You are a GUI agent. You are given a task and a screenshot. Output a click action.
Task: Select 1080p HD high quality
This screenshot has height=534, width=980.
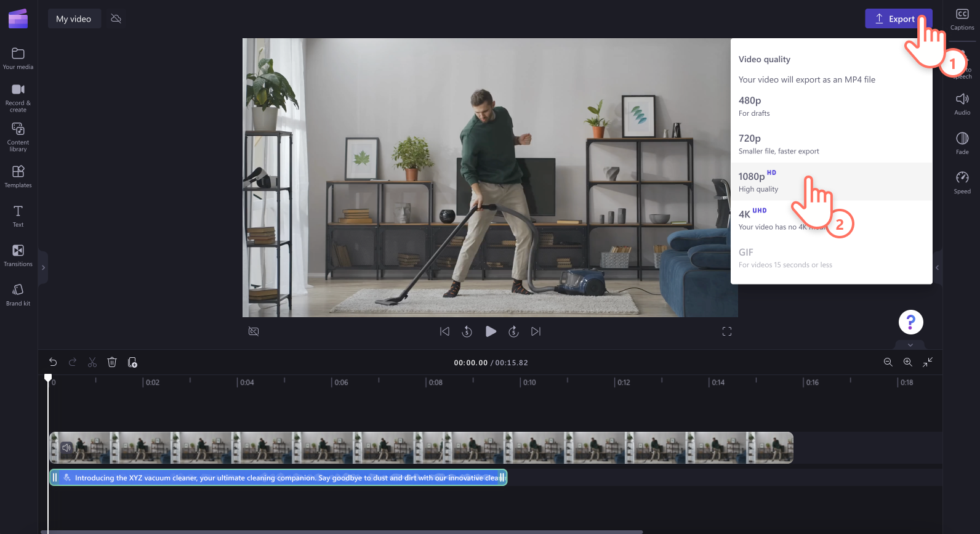[831, 182]
